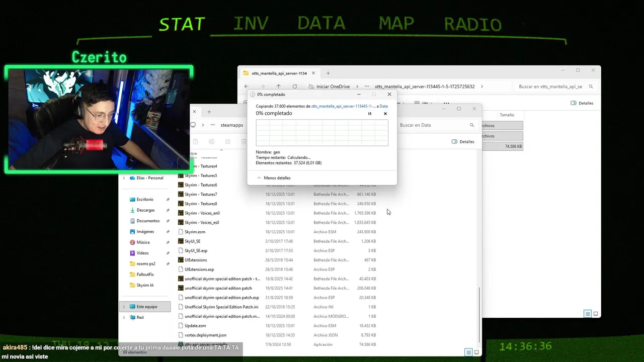This screenshot has height=362, width=644.
Task: Expand the Este equipo node
Action: pos(124,307)
